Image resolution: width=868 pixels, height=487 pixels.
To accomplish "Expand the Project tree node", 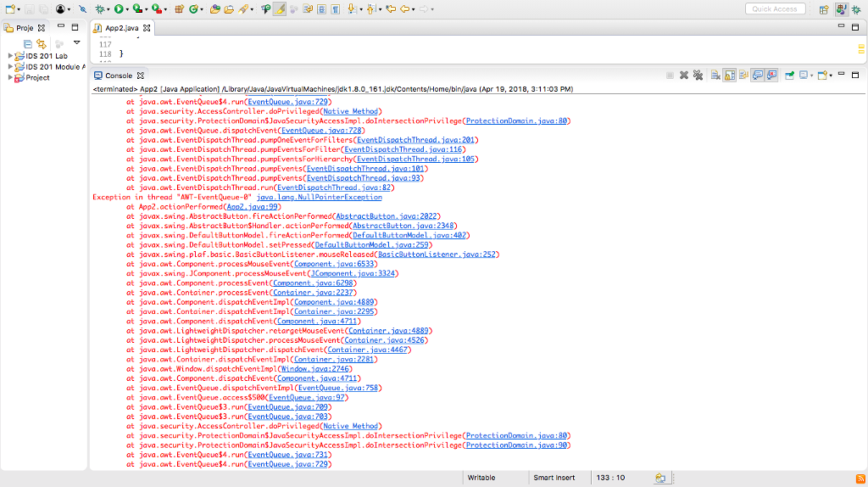I will pos(11,77).
